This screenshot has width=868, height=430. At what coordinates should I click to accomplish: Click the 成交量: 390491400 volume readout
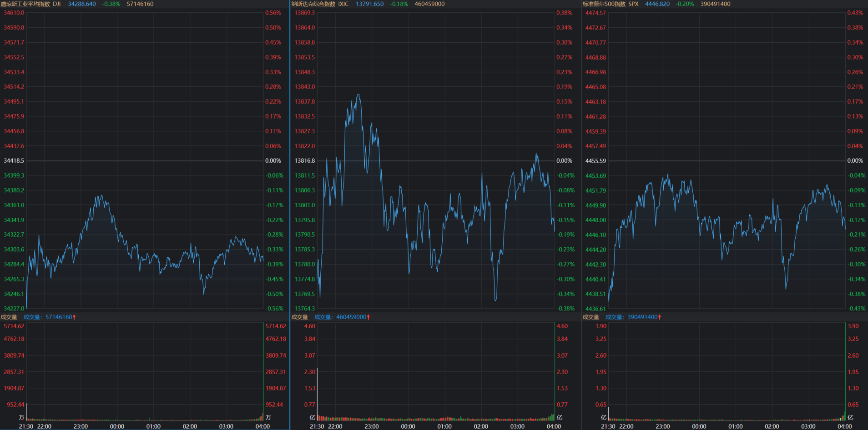(x=633, y=317)
